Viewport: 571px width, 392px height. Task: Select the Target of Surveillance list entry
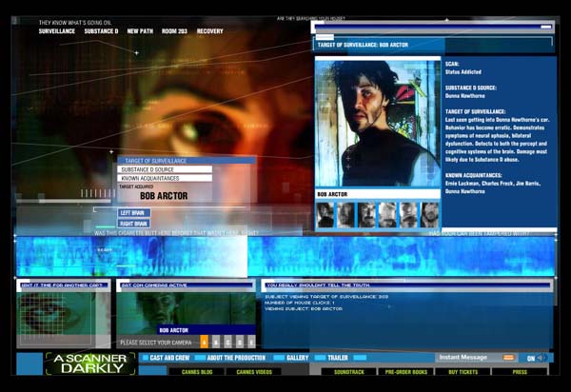pos(187,161)
